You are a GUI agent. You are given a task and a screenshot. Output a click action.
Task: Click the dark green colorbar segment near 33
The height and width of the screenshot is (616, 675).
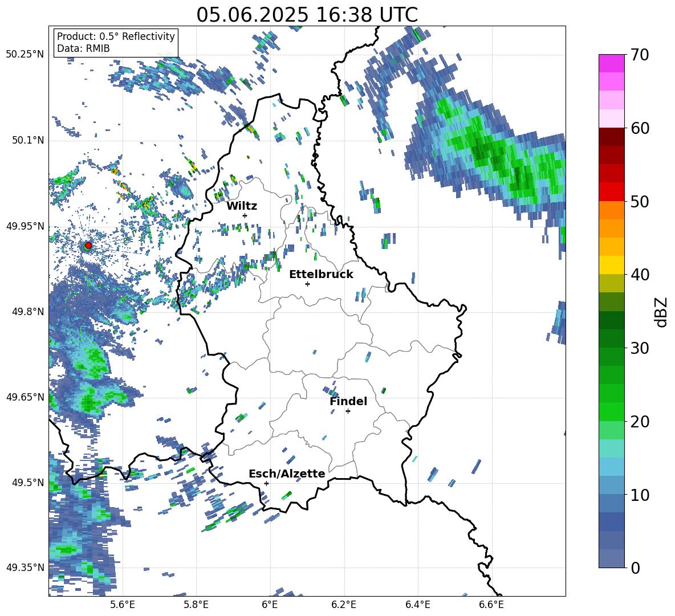point(611,320)
